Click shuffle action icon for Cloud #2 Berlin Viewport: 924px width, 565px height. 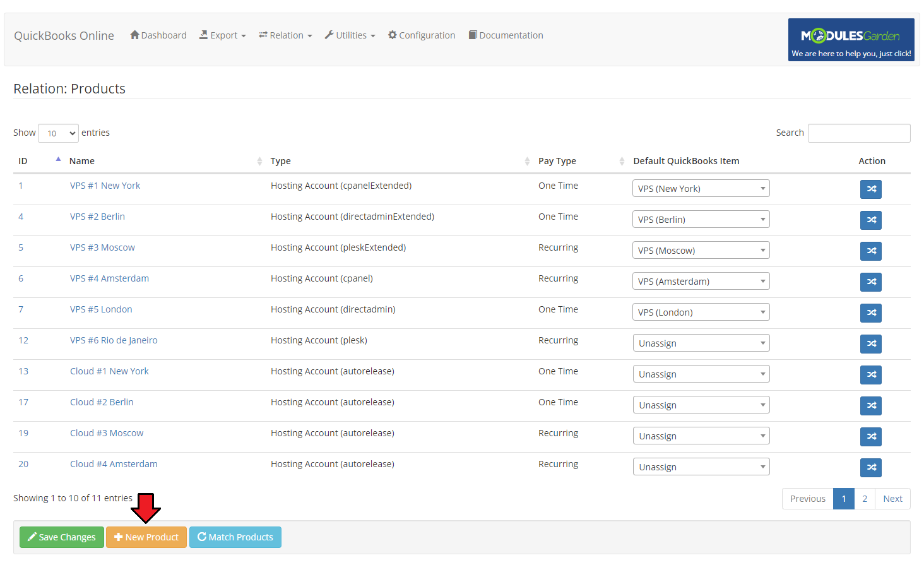[x=870, y=405]
